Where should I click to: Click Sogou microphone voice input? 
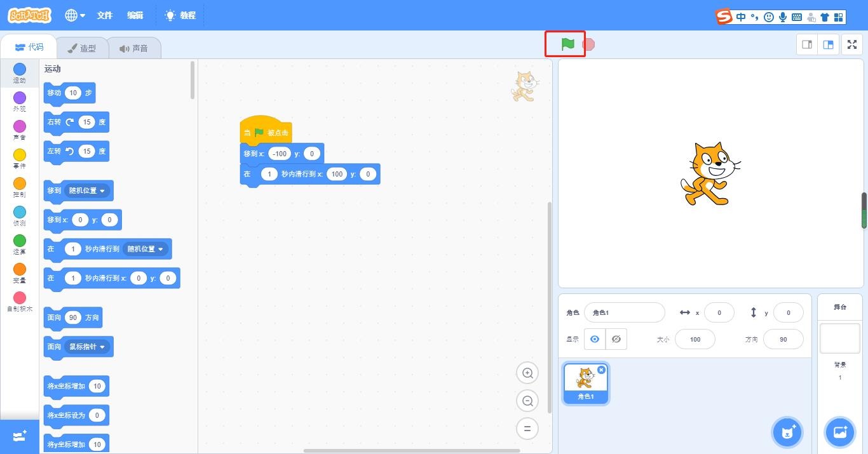tap(783, 17)
